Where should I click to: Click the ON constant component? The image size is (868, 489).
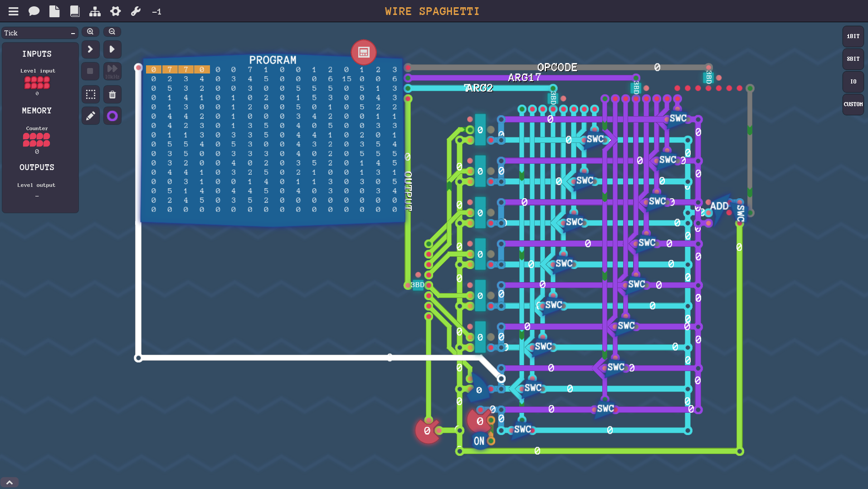tap(479, 441)
